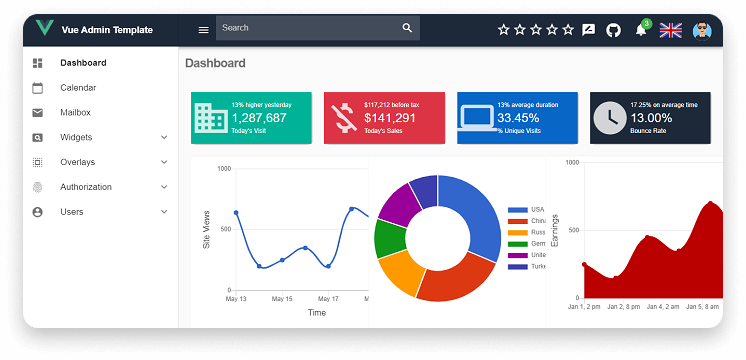The height and width of the screenshot is (360, 746).
Task: Click the Vue Admin Template title
Action: point(107,30)
